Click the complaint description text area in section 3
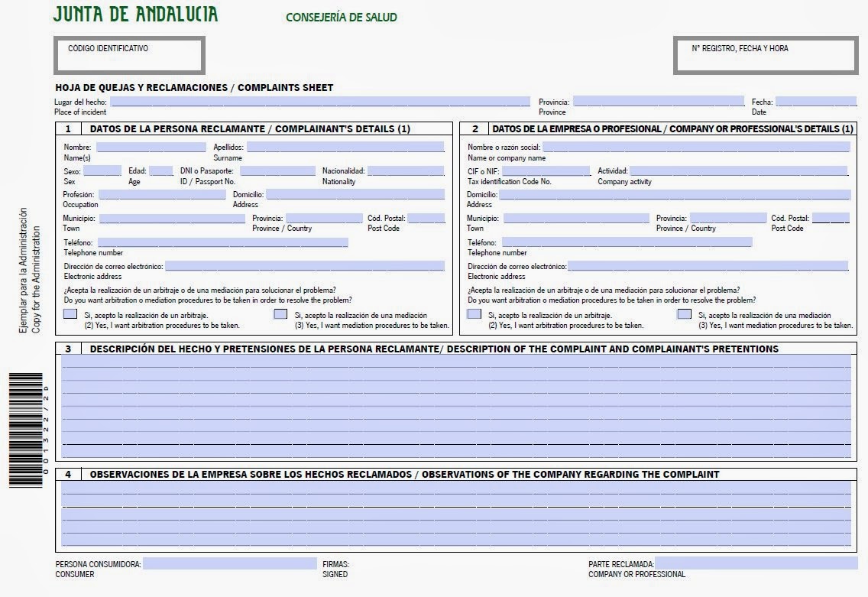This screenshot has height=597, width=868. pyautogui.click(x=456, y=407)
